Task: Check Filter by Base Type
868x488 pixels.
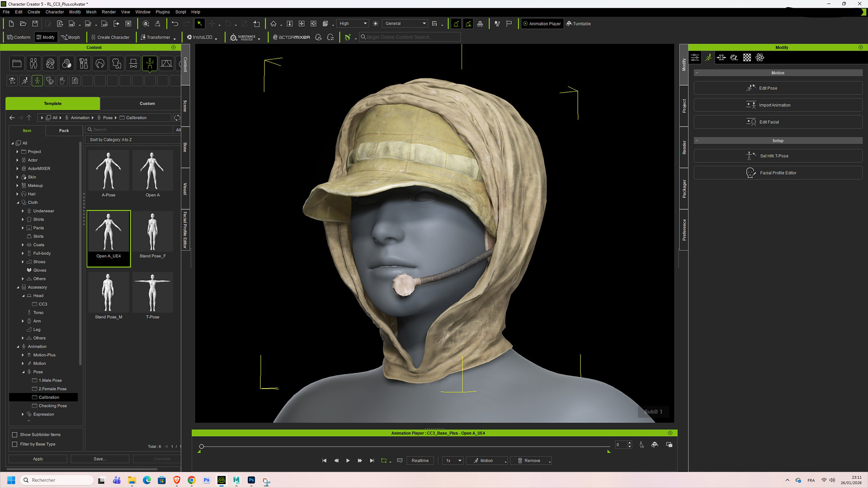Action: click(x=14, y=444)
